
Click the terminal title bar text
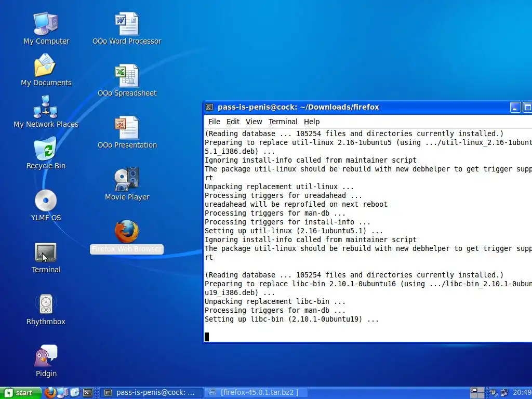pyautogui.click(x=298, y=107)
